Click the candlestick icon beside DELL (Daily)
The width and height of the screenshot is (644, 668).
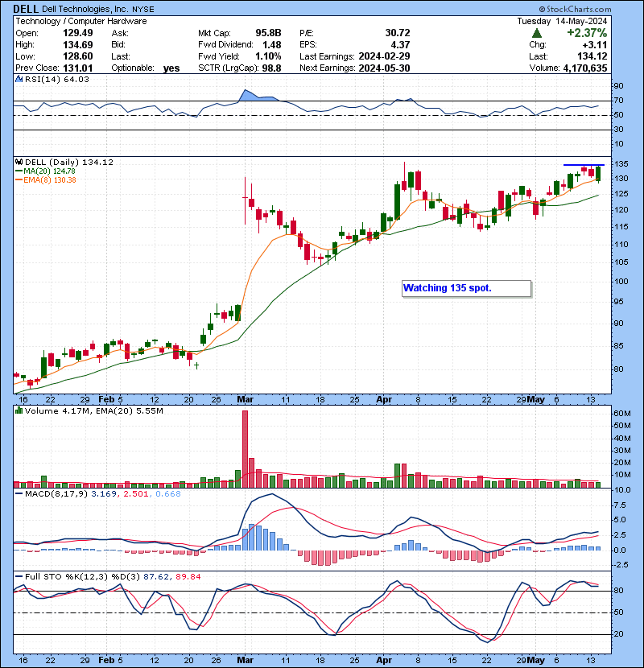point(19,163)
